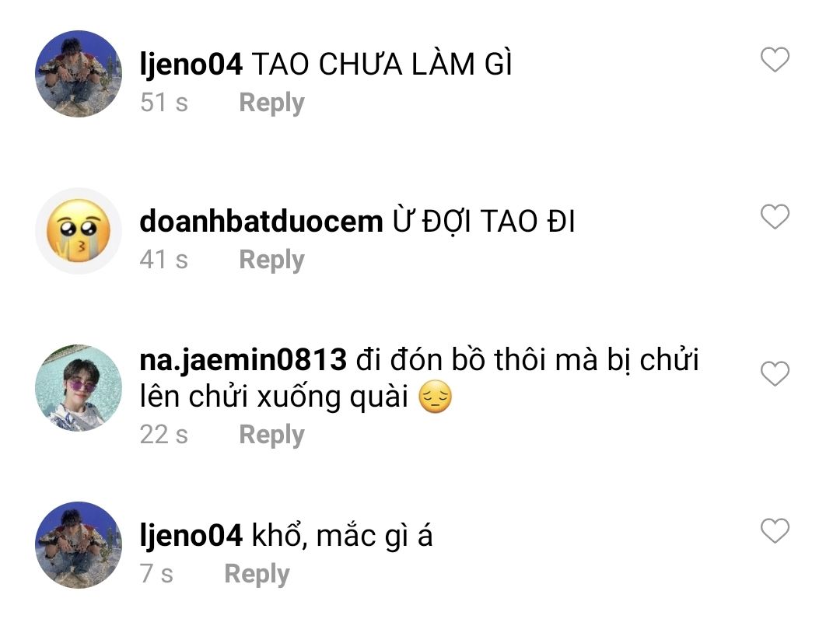Reply to the "Ừ ĐỢI TAO ĐI" comment
This screenshot has height=619, width=840.
pos(271,260)
